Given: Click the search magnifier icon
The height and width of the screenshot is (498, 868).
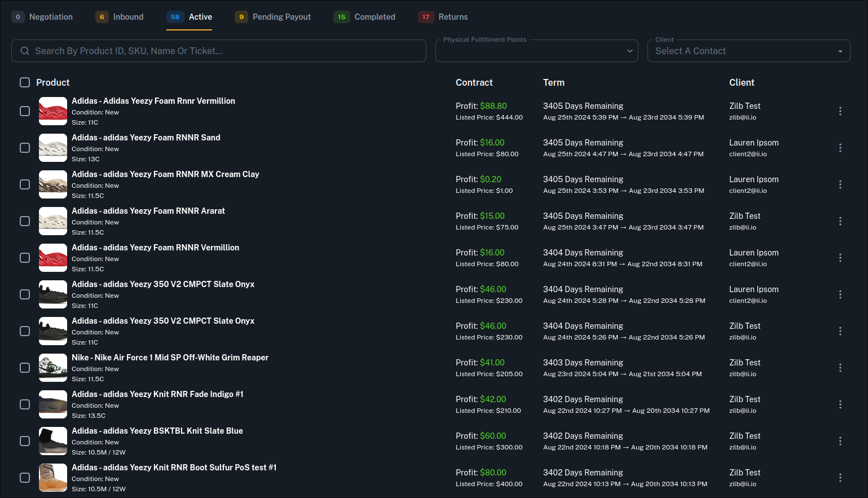Looking at the screenshot, I should [x=25, y=51].
